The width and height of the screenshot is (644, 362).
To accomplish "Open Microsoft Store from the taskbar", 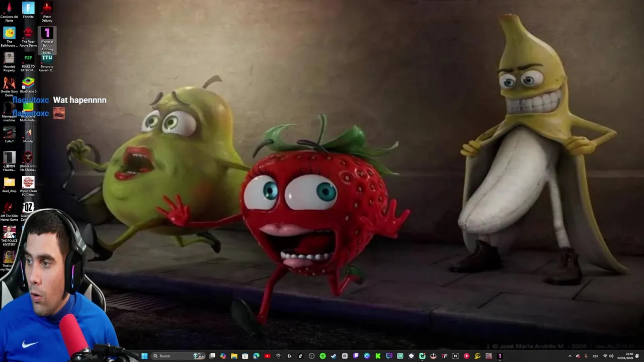I will click(x=245, y=356).
